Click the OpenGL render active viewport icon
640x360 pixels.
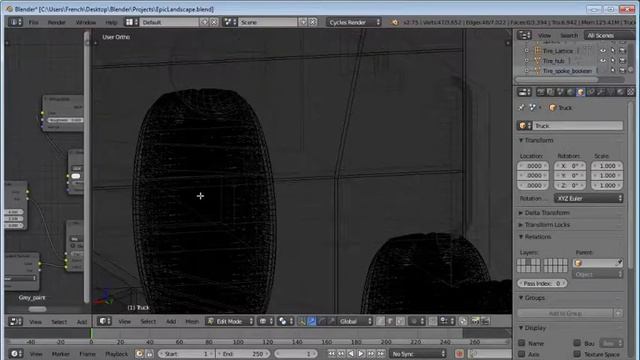coord(475,321)
